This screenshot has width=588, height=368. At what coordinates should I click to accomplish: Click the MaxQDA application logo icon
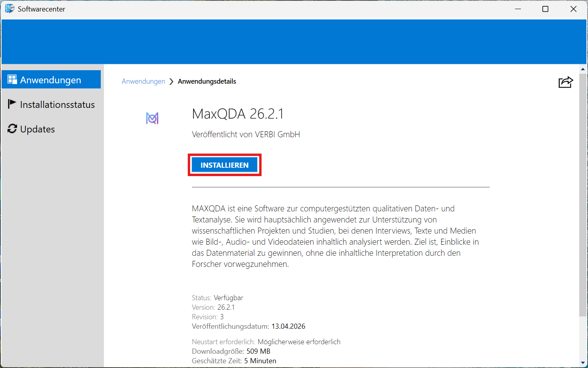tap(152, 118)
